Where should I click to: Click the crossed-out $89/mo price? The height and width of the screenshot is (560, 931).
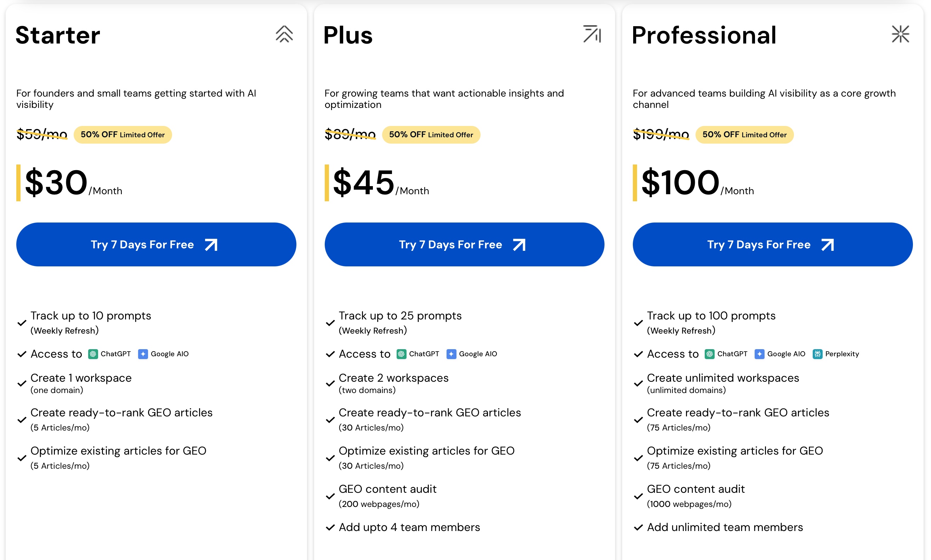tap(350, 134)
